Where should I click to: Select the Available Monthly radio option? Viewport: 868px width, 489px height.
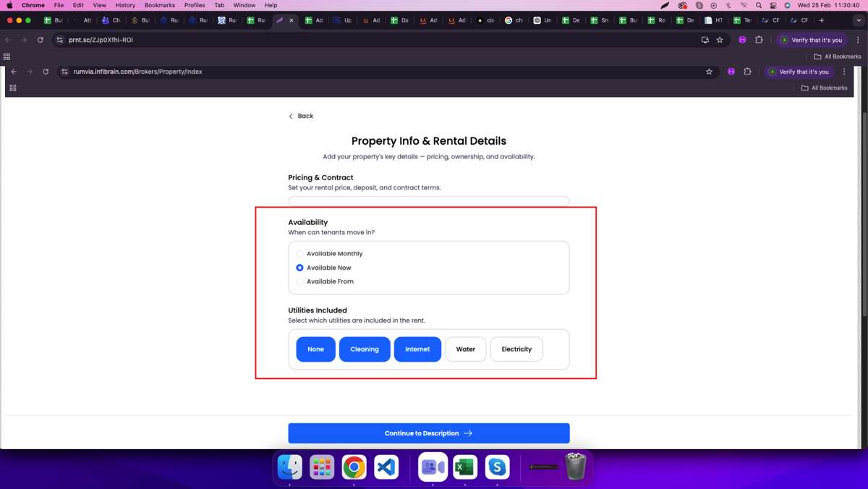click(x=299, y=254)
